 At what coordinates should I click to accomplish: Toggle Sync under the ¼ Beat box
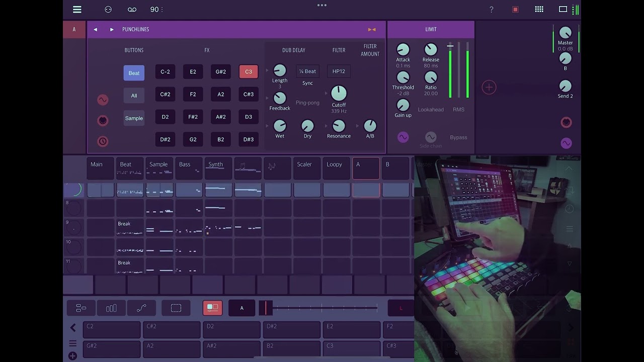click(307, 83)
